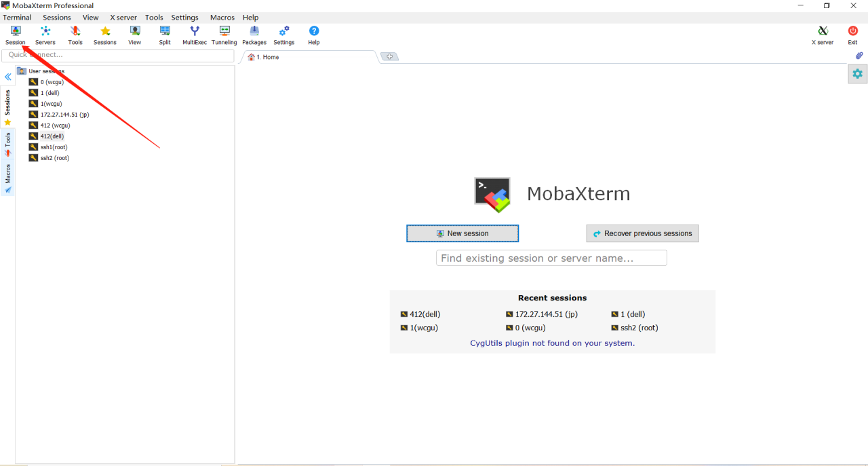Switch to the Tools vertical side tab

(8, 144)
